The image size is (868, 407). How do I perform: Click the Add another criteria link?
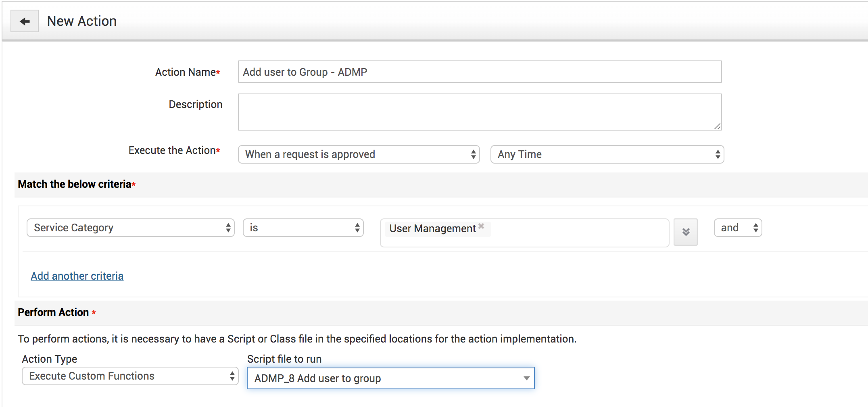click(77, 276)
